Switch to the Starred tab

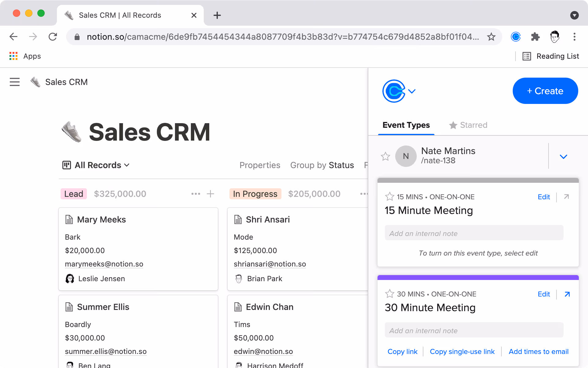click(x=468, y=125)
